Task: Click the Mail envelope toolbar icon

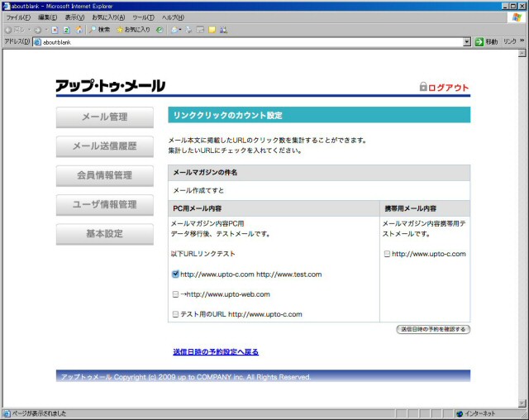Action: tap(174, 30)
